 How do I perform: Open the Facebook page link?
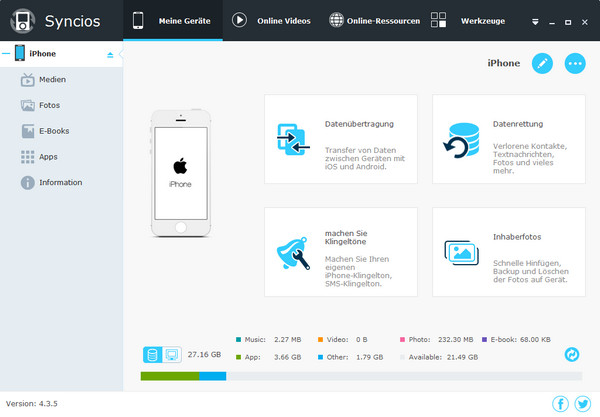coord(561,404)
